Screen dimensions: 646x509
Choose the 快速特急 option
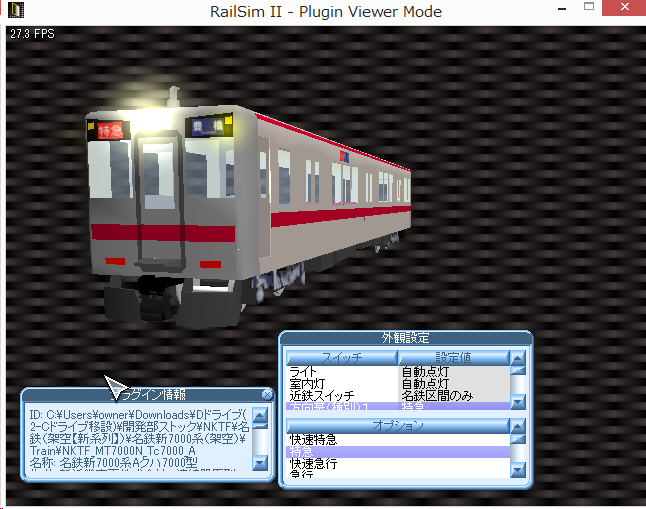[x=398, y=440]
